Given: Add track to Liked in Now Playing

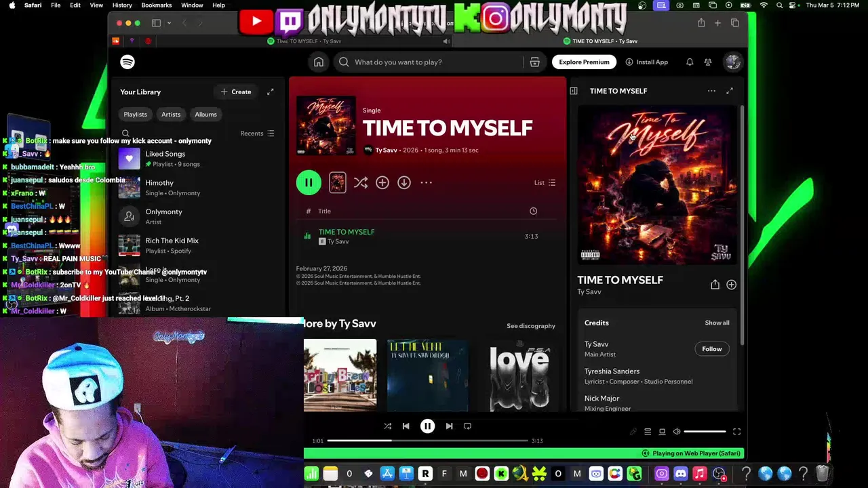Looking at the screenshot, I should pyautogui.click(x=731, y=285).
